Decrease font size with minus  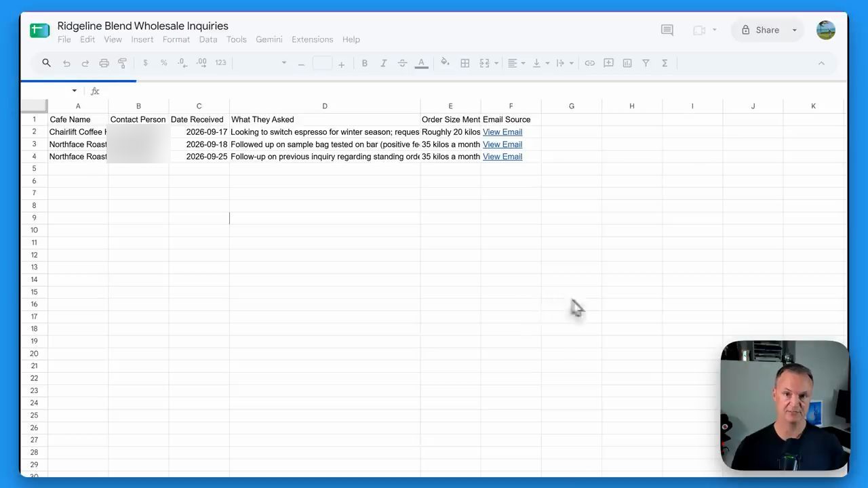(x=302, y=64)
